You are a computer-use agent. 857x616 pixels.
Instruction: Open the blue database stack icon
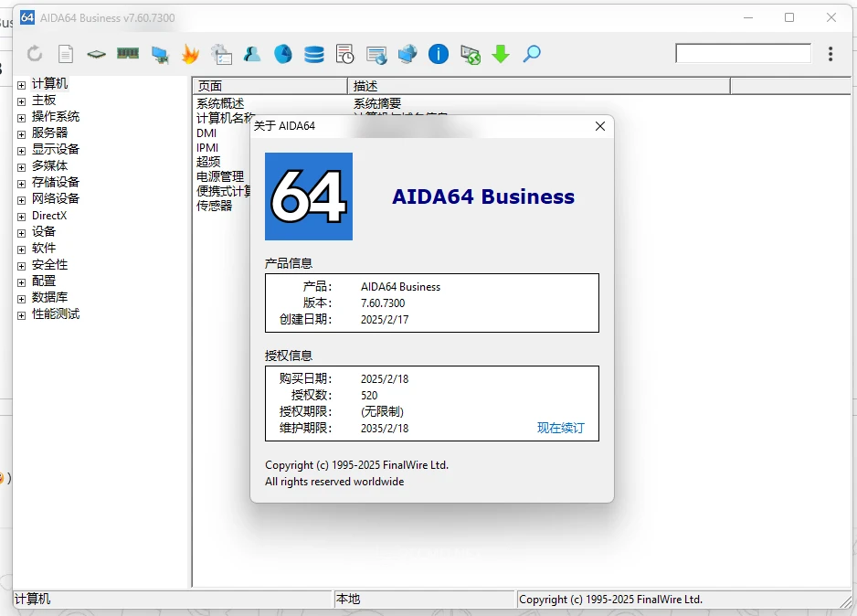[x=313, y=54]
